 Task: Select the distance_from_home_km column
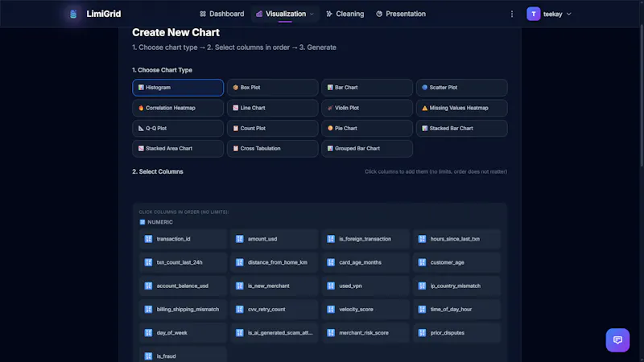tap(274, 262)
